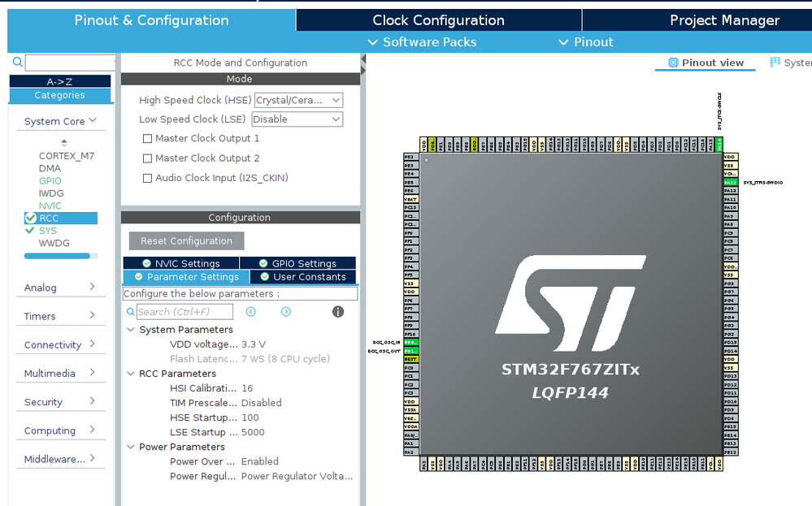The height and width of the screenshot is (506, 812).
Task: Open the Low Speed Clock (LSE) dropdown
Action: click(297, 119)
